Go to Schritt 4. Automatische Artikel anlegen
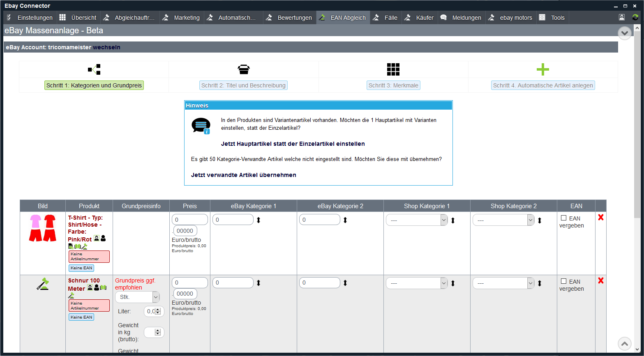Screen dimensions: 644x356 tap(543, 85)
